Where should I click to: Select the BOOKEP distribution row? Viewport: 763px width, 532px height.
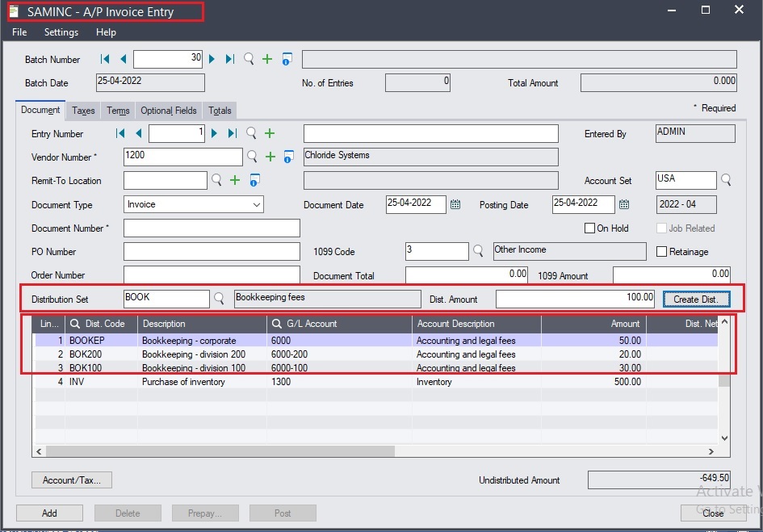tap(375, 340)
